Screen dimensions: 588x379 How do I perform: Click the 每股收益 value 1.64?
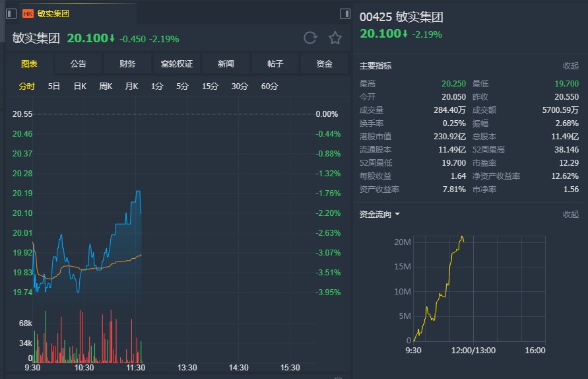pos(458,176)
